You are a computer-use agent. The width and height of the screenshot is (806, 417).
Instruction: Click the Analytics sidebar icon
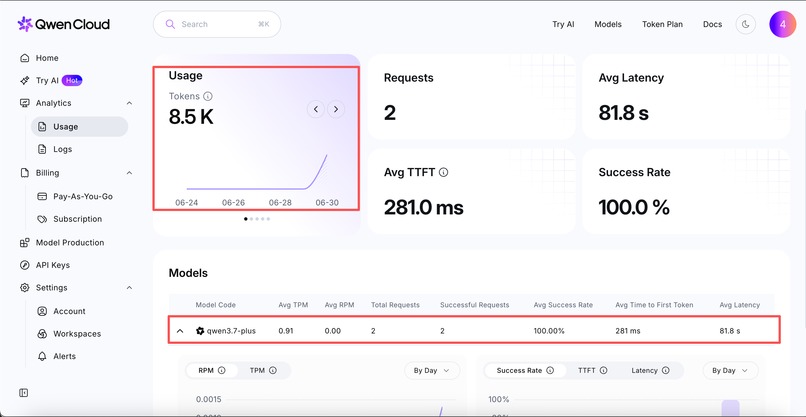24,103
